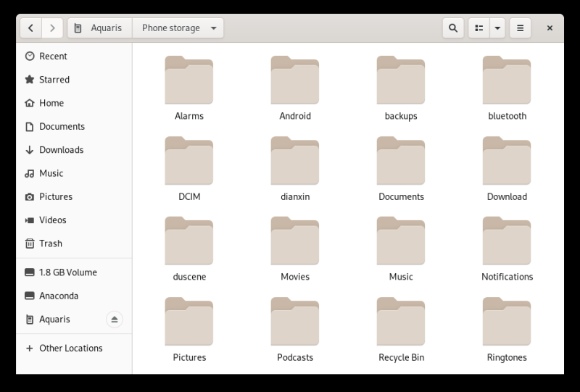Image resolution: width=580 pixels, height=392 pixels.
Task: Click the Aquaris path bar segment
Action: pos(100,28)
